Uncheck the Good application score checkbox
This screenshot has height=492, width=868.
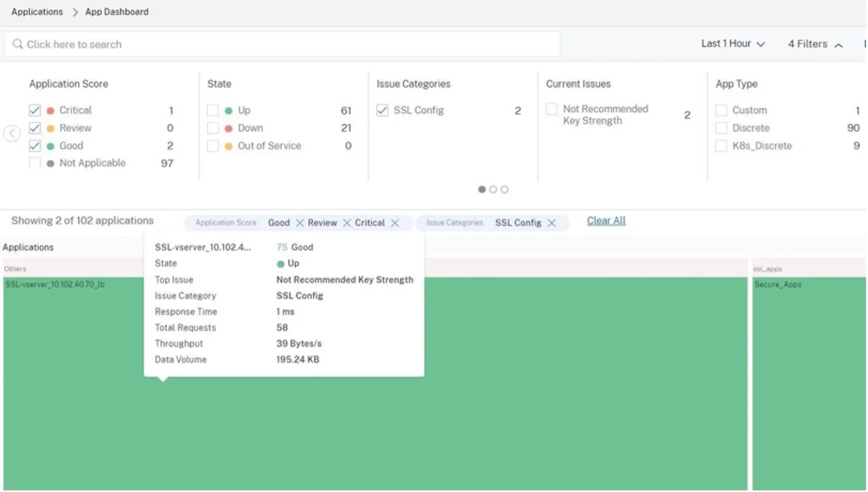pos(35,145)
